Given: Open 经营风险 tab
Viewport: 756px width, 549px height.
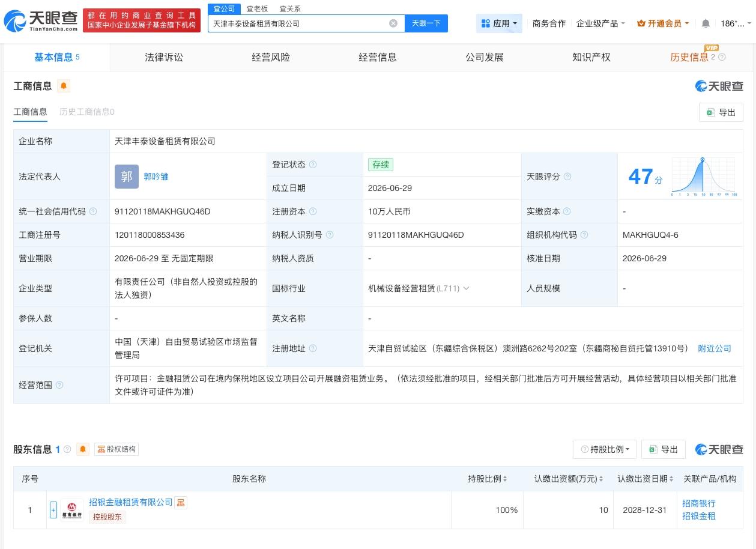Looking at the screenshot, I should 271,57.
